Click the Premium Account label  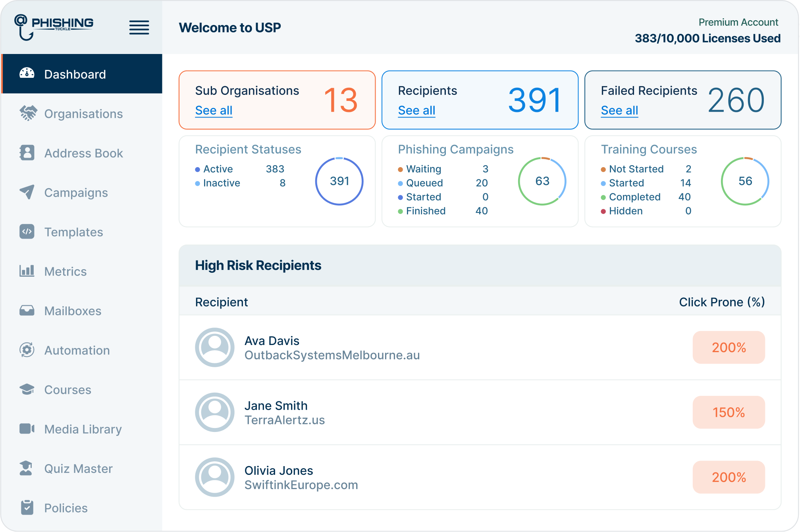click(738, 22)
